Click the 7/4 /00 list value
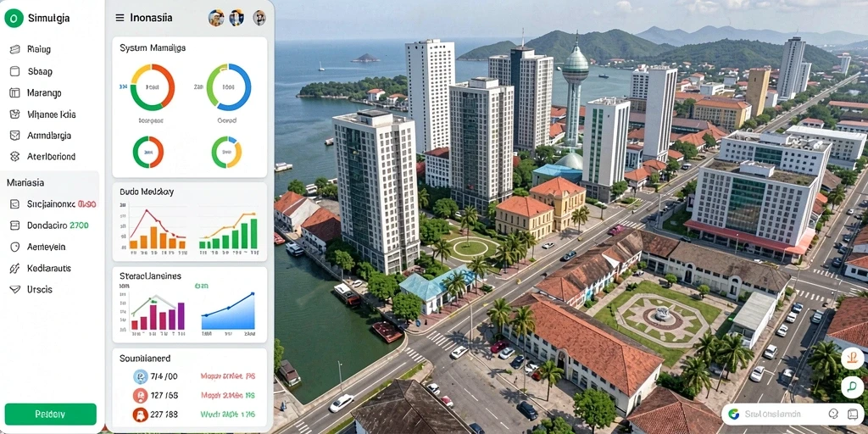 click(x=164, y=376)
